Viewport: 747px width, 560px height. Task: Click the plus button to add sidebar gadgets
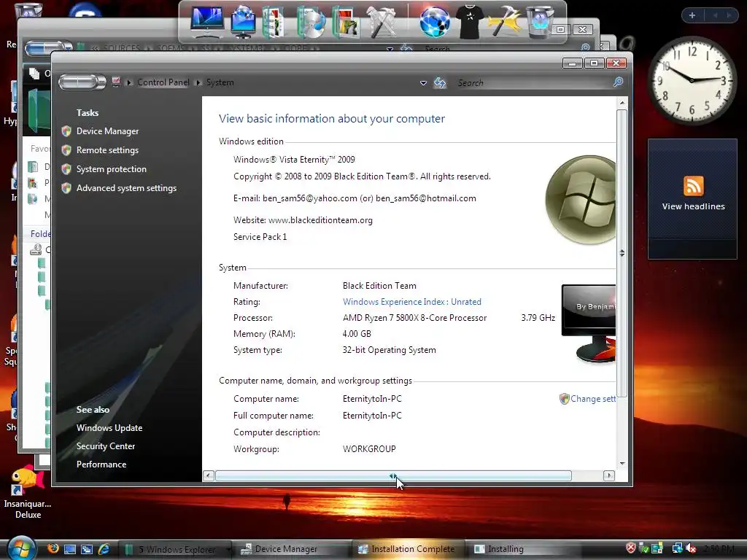click(x=692, y=15)
